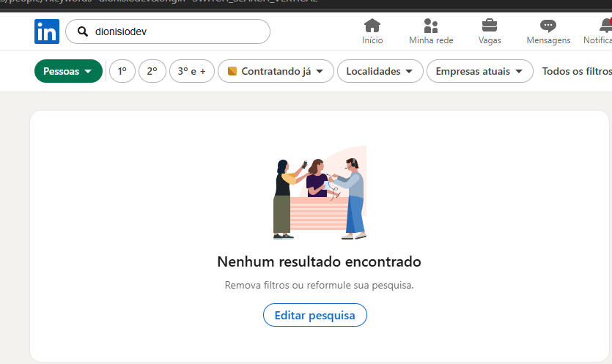Image resolution: width=612 pixels, height=364 pixels.
Task: Click the magnifier icon in search box
Action: pos(82,31)
